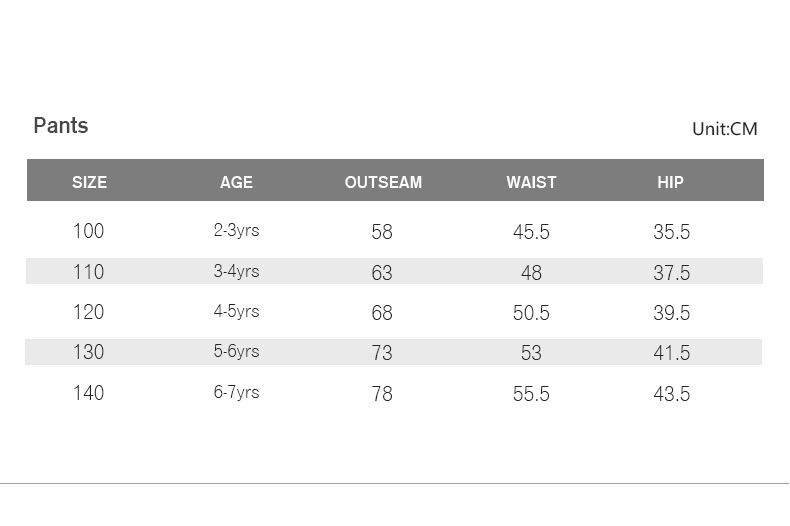Select the outseam value 78

(x=382, y=394)
